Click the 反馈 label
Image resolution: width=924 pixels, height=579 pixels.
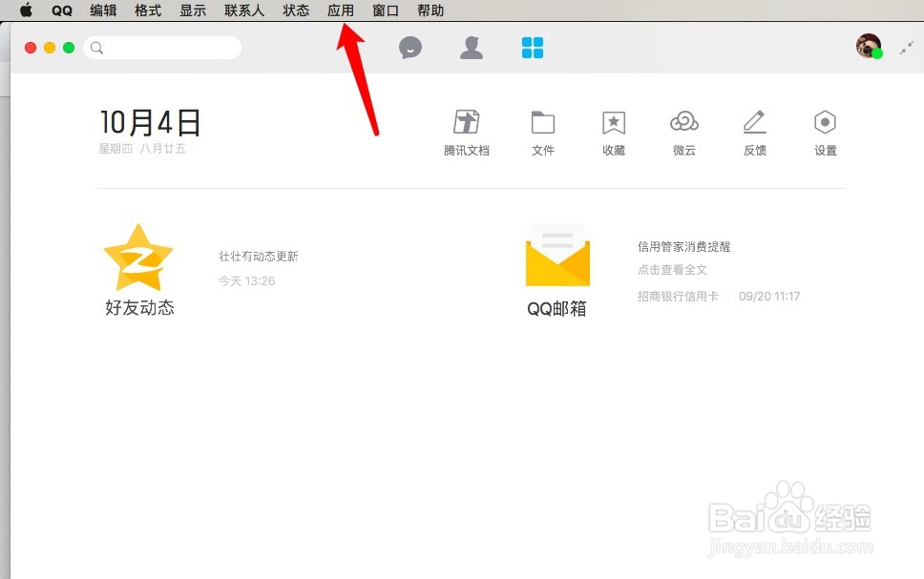click(755, 150)
